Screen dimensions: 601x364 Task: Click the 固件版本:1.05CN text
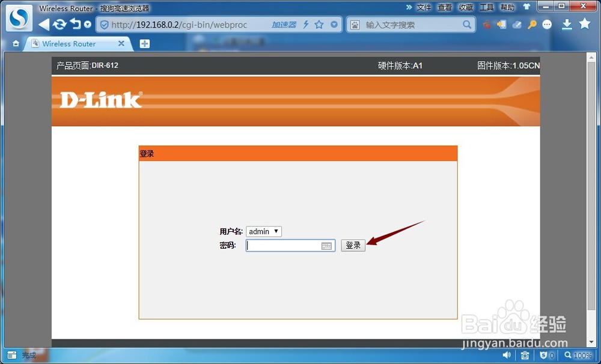pyautogui.click(x=508, y=65)
